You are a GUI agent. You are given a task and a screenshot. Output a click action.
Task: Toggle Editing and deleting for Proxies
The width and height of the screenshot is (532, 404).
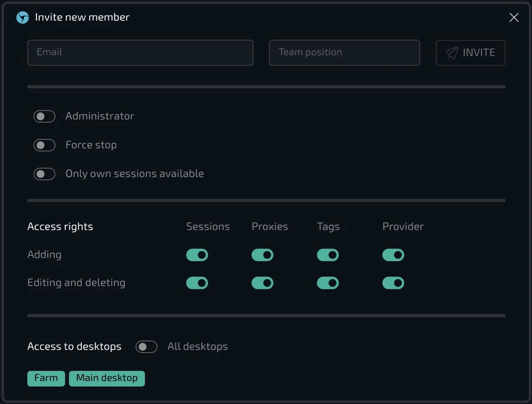262,283
